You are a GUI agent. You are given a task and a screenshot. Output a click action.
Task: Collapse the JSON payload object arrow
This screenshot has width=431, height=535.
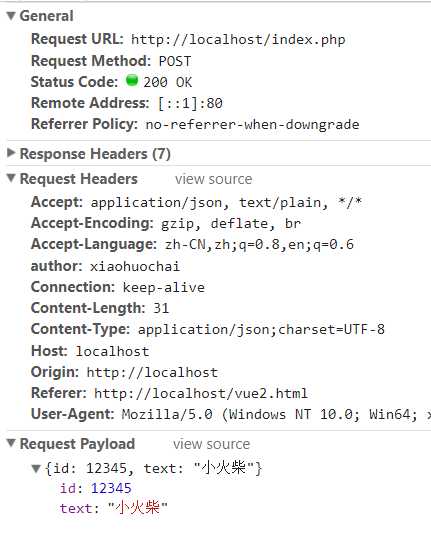coord(36,468)
